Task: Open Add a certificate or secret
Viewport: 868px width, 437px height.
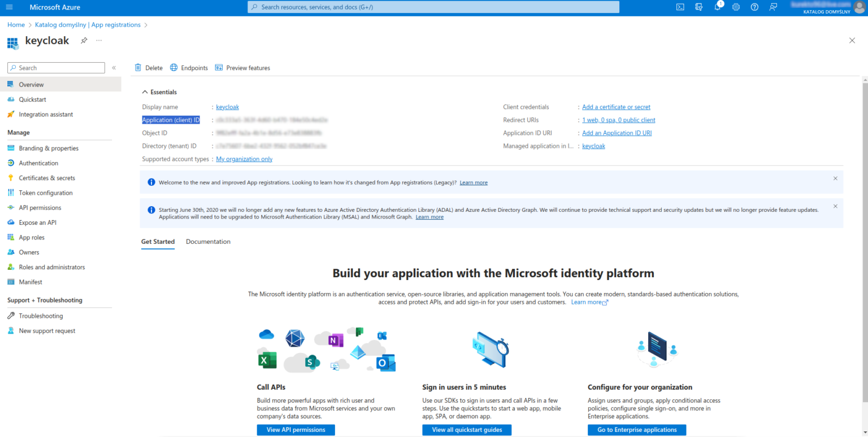Action: pos(616,107)
